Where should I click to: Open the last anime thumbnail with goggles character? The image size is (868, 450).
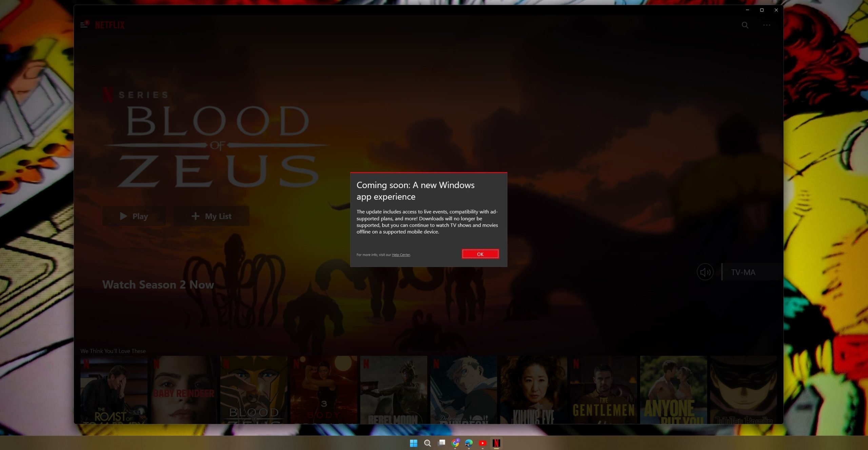(x=743, y=390)
